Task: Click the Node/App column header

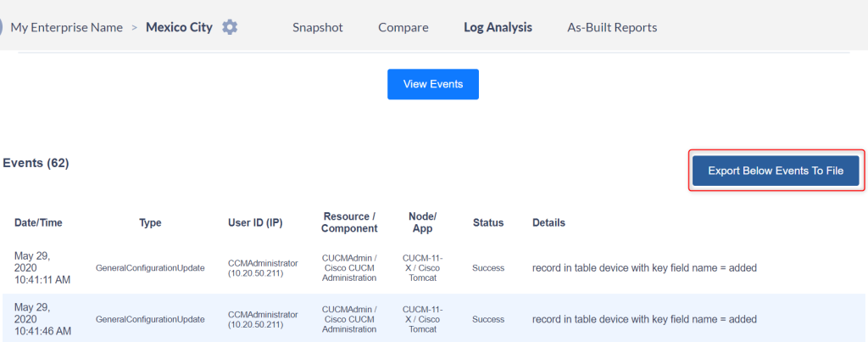Action: [422, 222]
